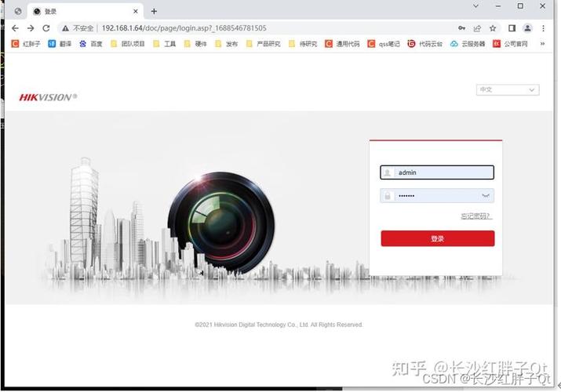Open the 待研究 bookmark folder
Viewport: 561px width, 392px height.
pos(303,44)
